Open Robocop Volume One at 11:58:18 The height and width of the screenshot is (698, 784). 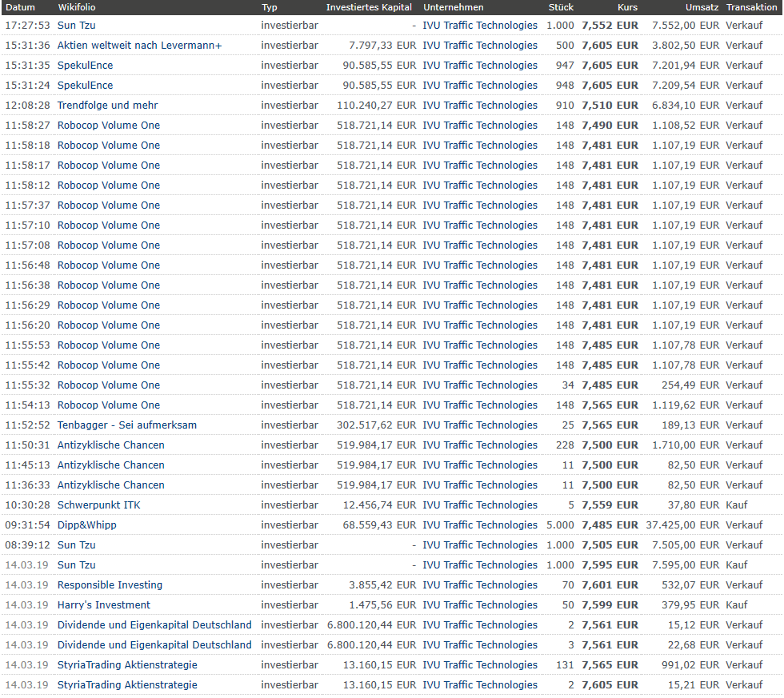[x=109, y=146]
